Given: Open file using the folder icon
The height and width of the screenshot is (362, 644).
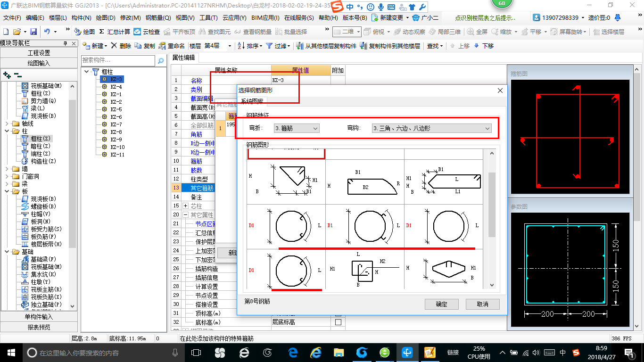Looking at the screenshot, I should coord(17,32).
